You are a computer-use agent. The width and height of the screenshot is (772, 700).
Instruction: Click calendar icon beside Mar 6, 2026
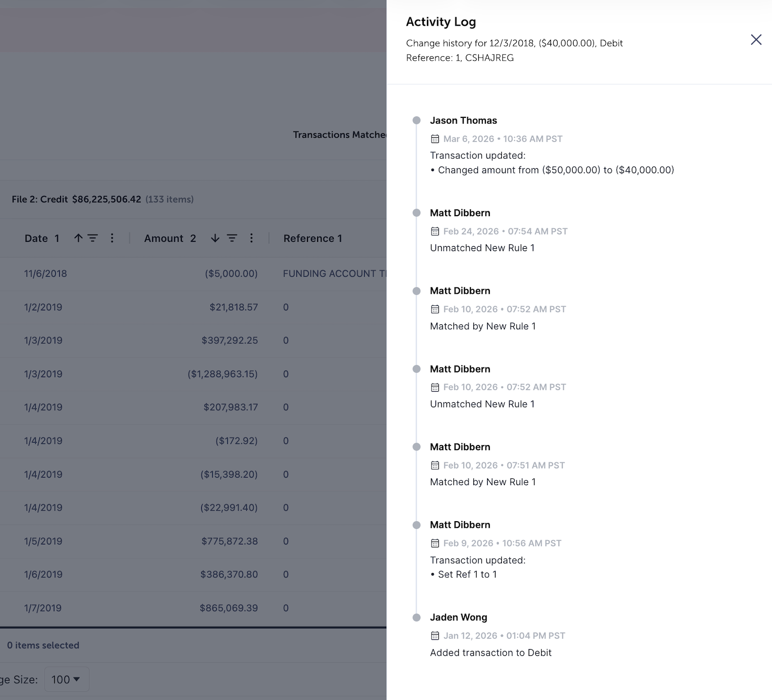coord(435,139)
